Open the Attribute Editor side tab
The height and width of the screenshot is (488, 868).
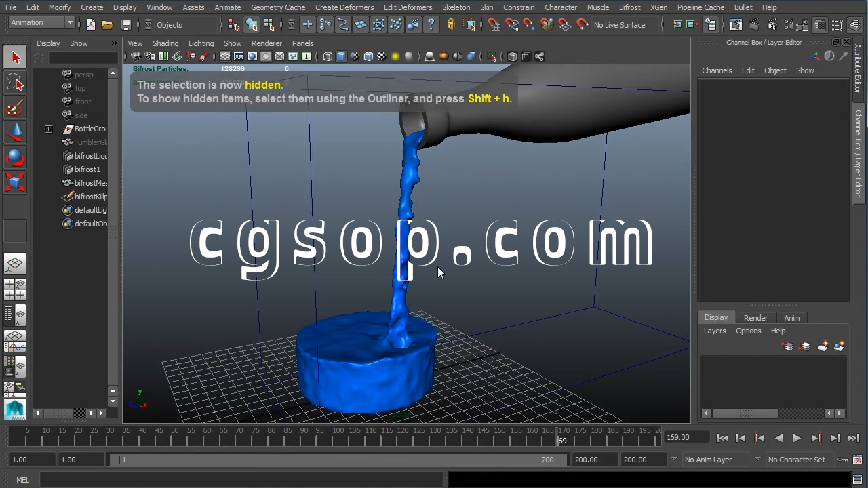(858, 69)
